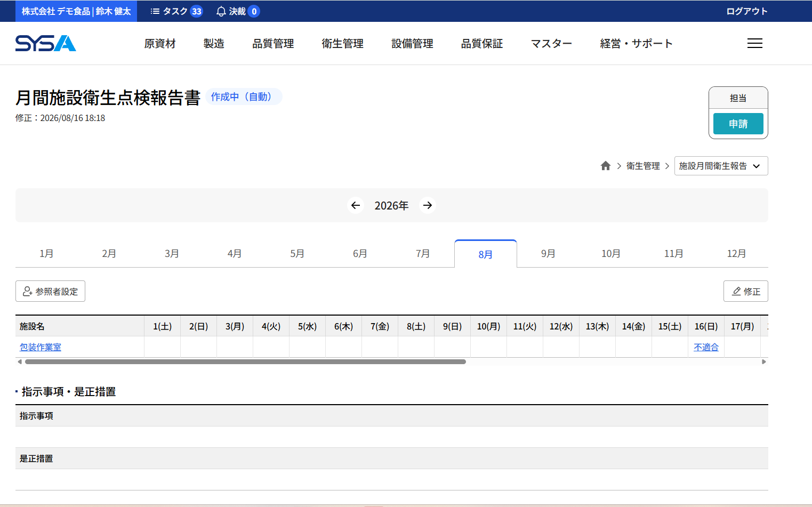Go to next year arrow

[x=428, y=205]
